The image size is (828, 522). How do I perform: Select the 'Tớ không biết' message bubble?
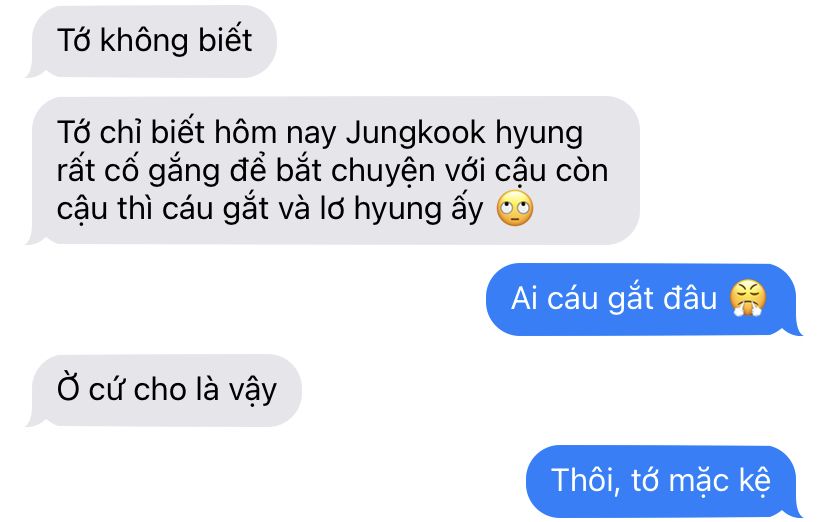pyautogui.click(x=152, y=42)
